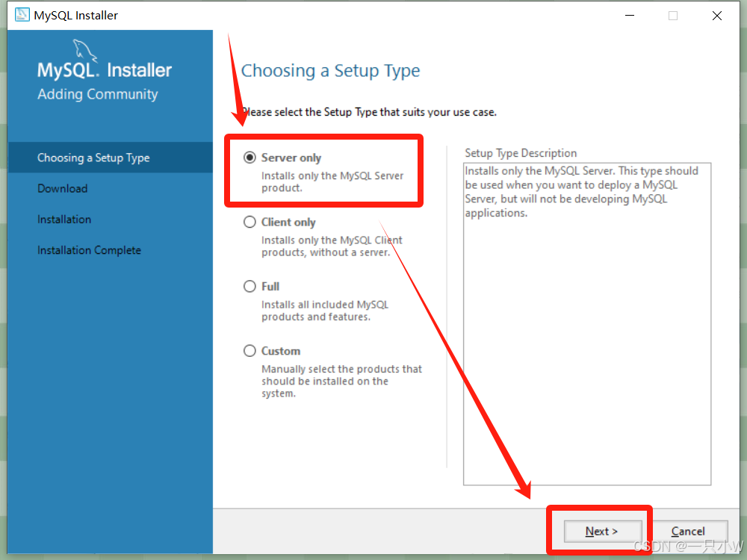Click the 'Setup Type Description' label
747x560 pixels.
[521, 153]
